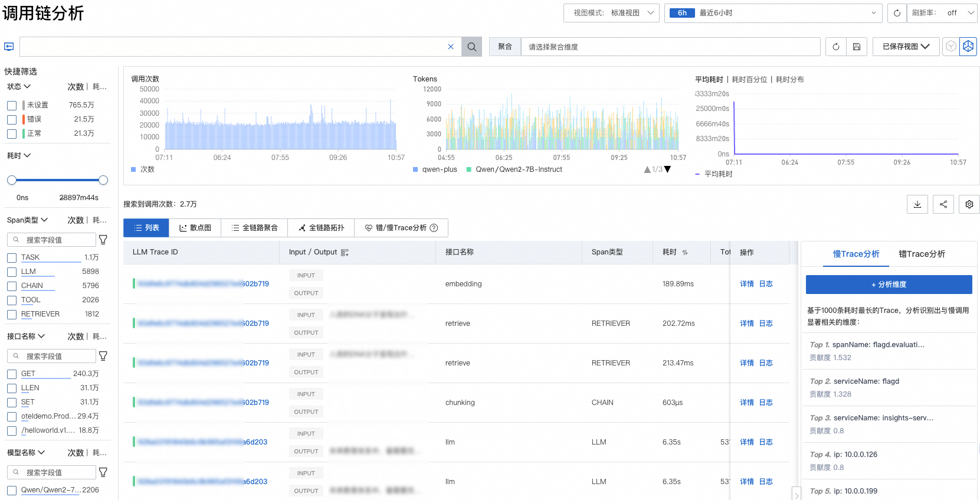Open the 刷新率 off dropdown
The image size is (980, 503).
[x=943, y=13]
